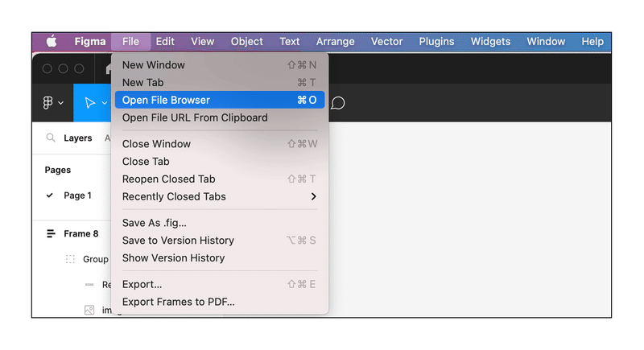The height and width of the screenshot is (350, 644).
Task: Select Open File Browser
Action: coord(220,100)
